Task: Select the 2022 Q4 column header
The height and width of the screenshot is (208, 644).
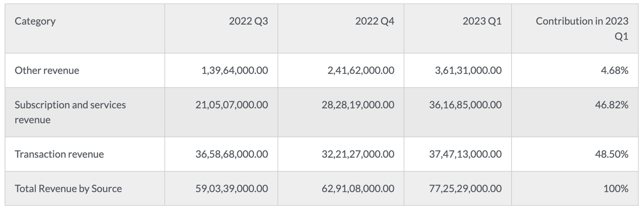Action: coord(375,21)
